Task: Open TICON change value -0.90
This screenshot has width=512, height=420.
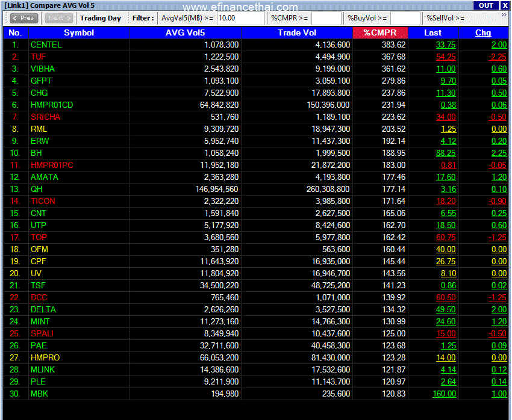Action: coord(498,201)
